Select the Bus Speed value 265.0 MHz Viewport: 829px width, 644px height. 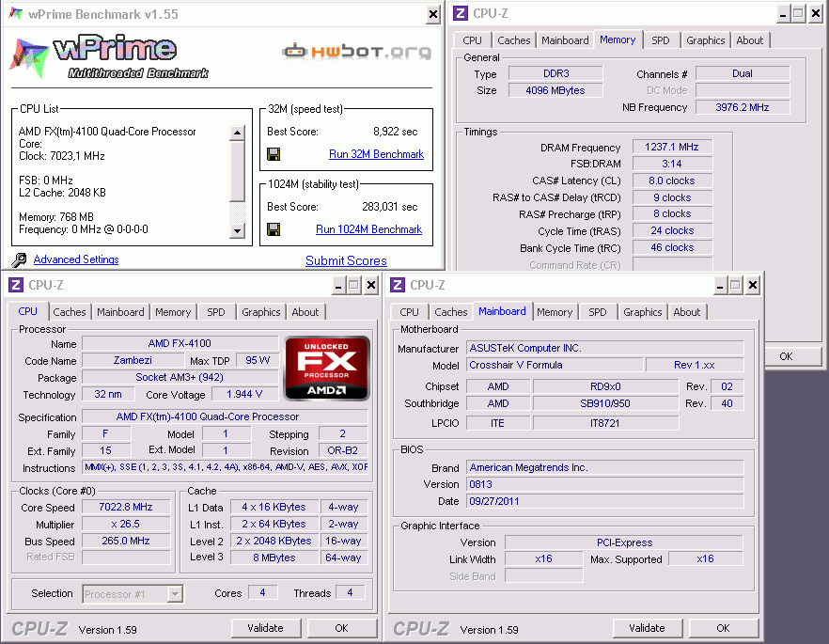pos(126,541)
